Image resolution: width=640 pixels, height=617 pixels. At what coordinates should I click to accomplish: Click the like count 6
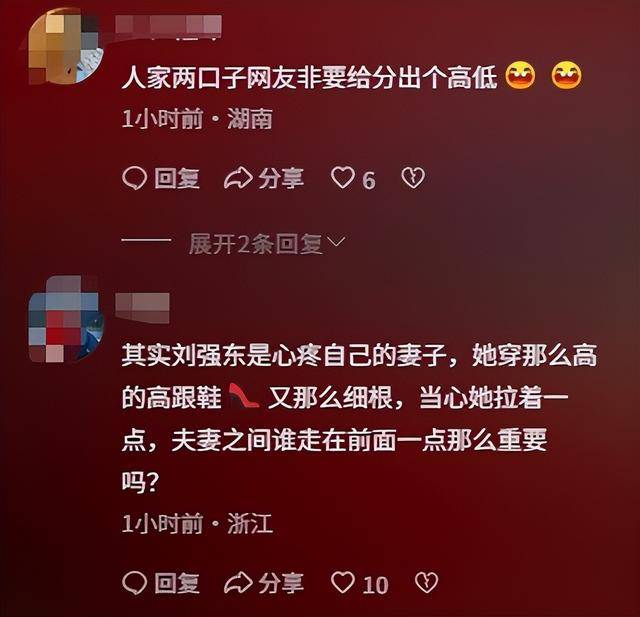(369, 180)
